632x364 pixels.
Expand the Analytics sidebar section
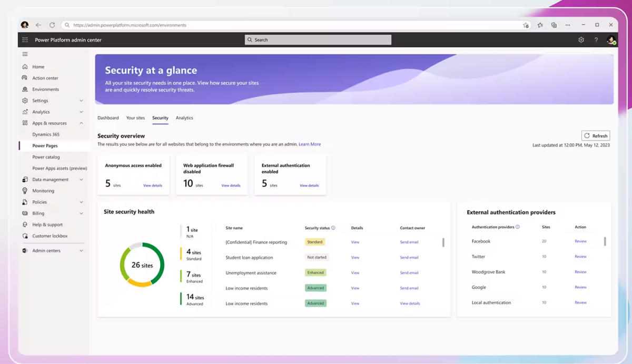(x=82, y=111)
